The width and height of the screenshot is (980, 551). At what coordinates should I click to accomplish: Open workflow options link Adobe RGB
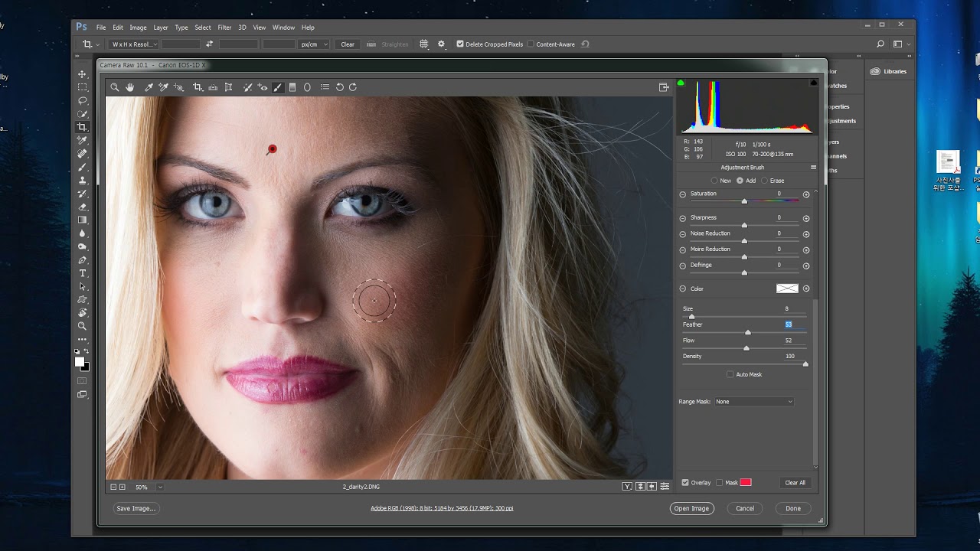pos(442,508)
